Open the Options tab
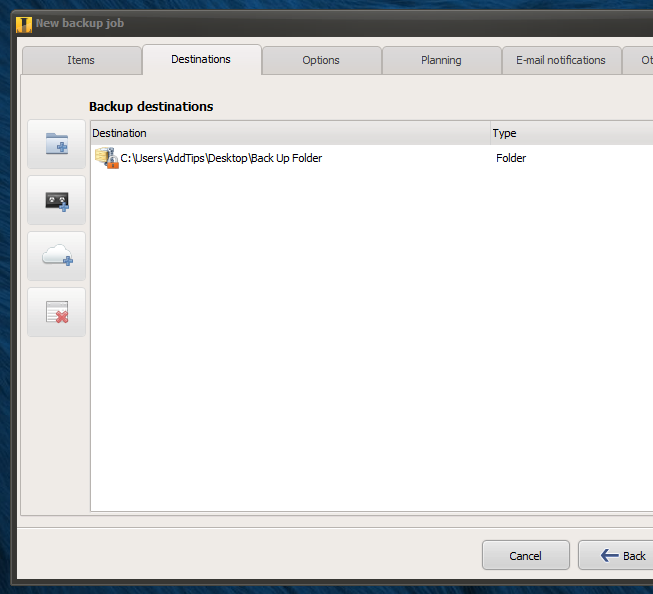 point(322,60)
